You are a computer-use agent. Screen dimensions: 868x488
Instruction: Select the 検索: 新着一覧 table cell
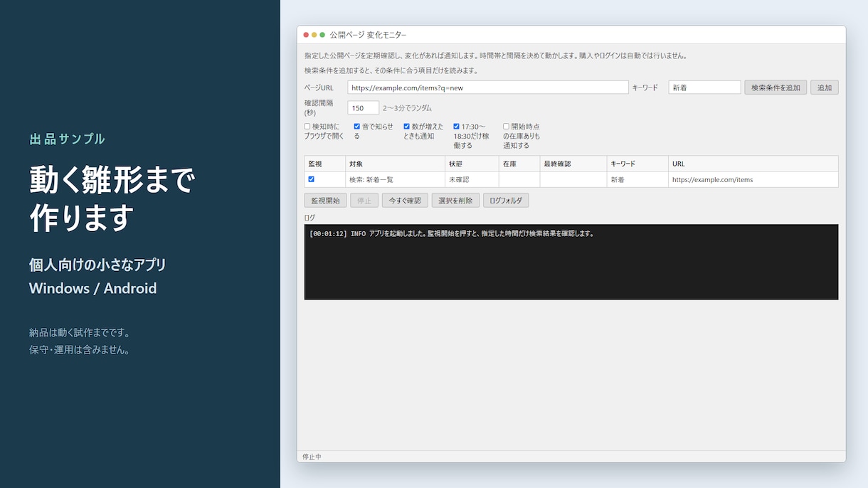pos(396,179)
